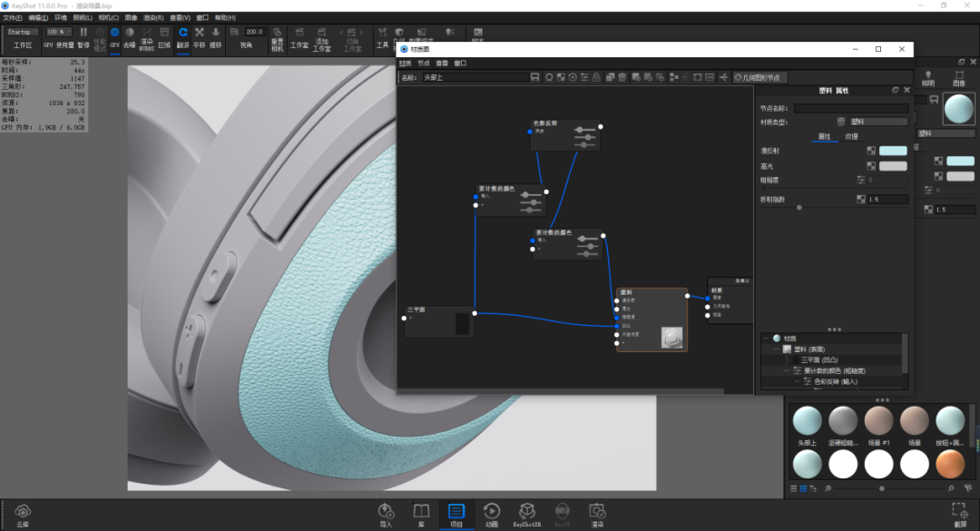Open the 渲染(R) menu in the menu bar
980x531 pixels.
(x=153, y=17)
